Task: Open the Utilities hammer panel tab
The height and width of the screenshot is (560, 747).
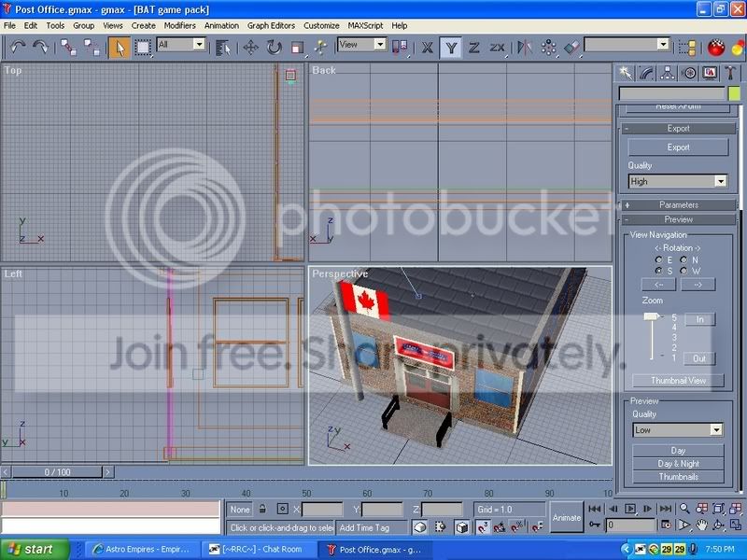Action: (x=730, y=73)
